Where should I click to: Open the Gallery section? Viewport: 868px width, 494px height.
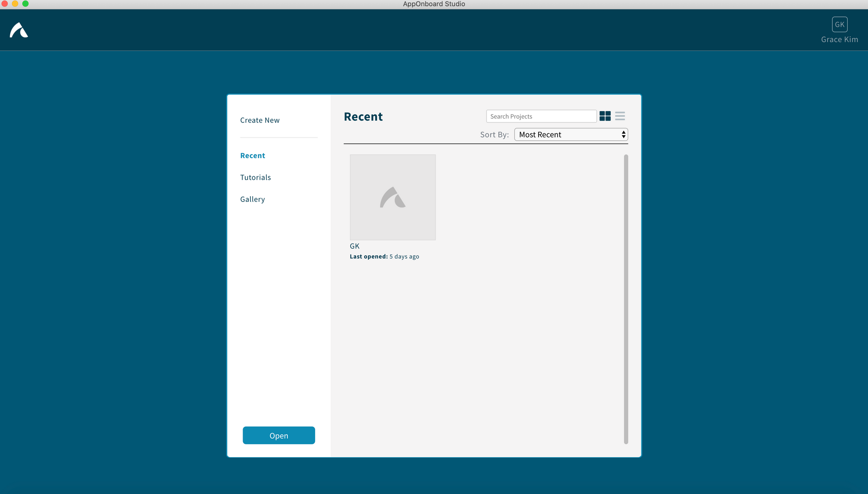click(252, 199)
